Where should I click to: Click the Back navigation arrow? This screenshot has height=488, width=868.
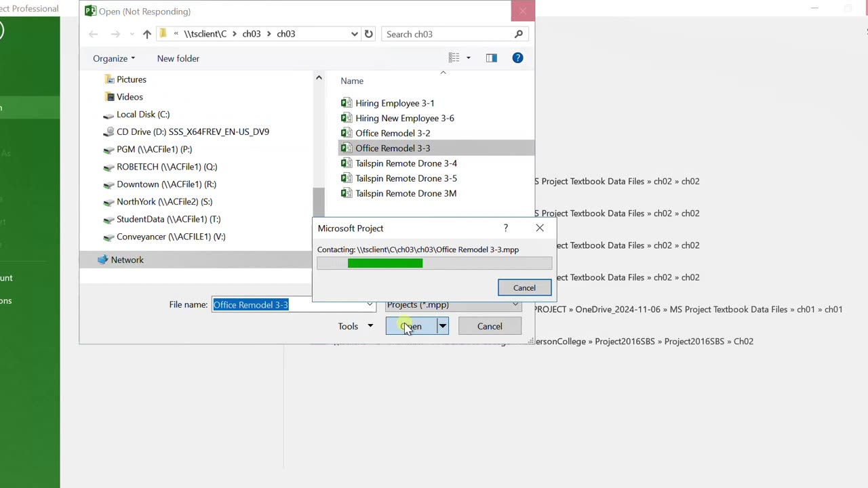[94, 34]
